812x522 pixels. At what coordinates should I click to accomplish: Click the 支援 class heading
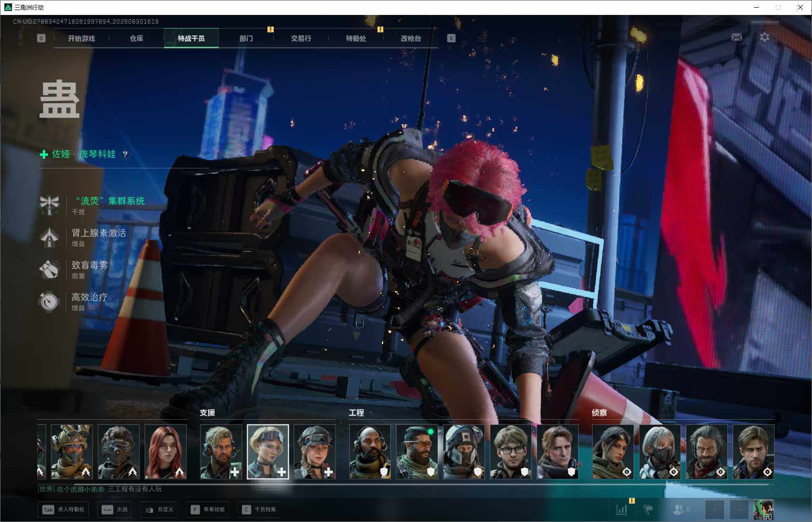(208, 413)
